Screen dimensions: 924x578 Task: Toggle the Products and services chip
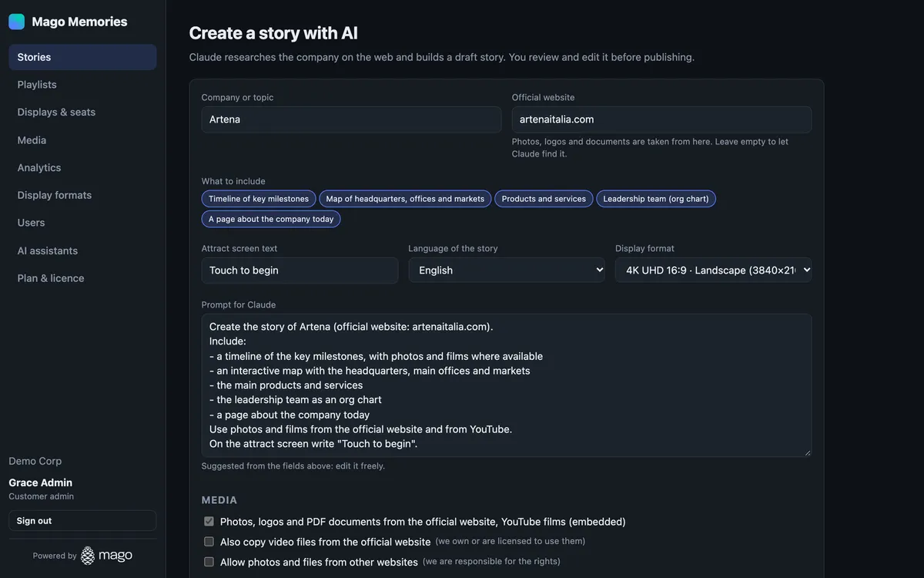(x=544, y=199)
